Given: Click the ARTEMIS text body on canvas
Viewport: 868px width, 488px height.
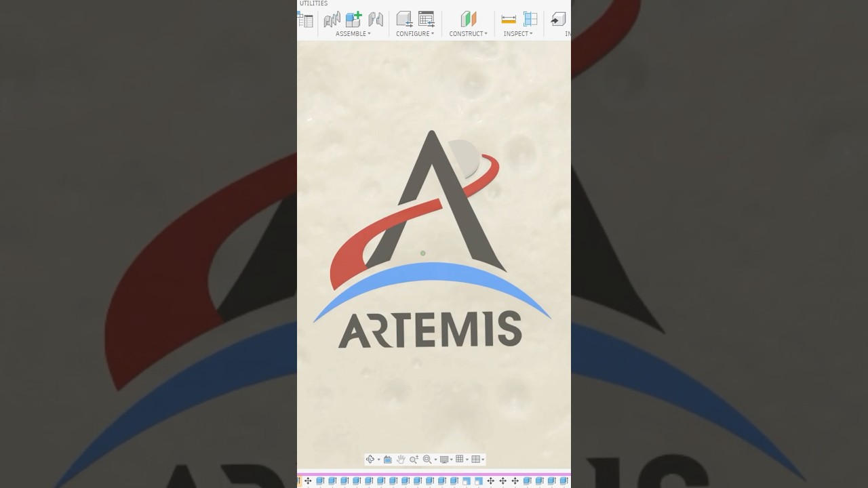Looking at the screenshot, I should [430, 330].
